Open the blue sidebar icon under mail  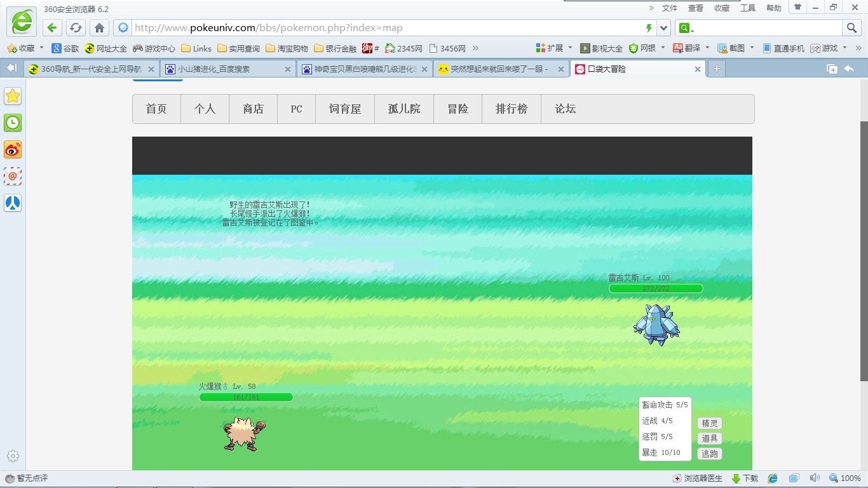point(13,203)
